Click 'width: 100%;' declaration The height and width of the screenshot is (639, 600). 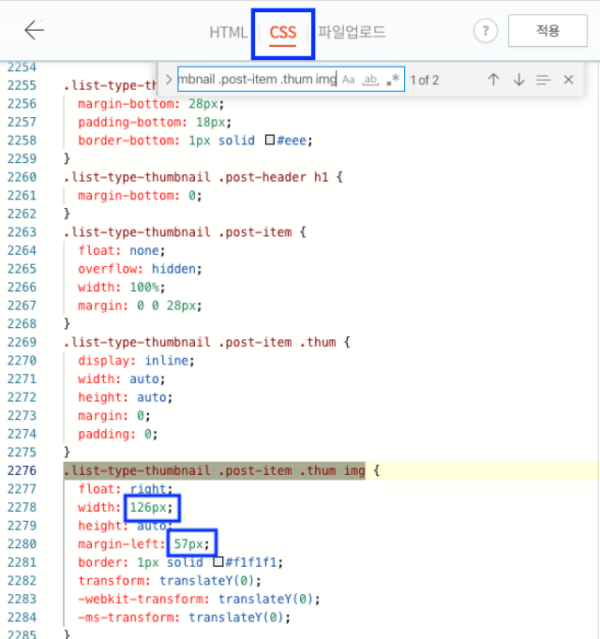click(121, 287)
